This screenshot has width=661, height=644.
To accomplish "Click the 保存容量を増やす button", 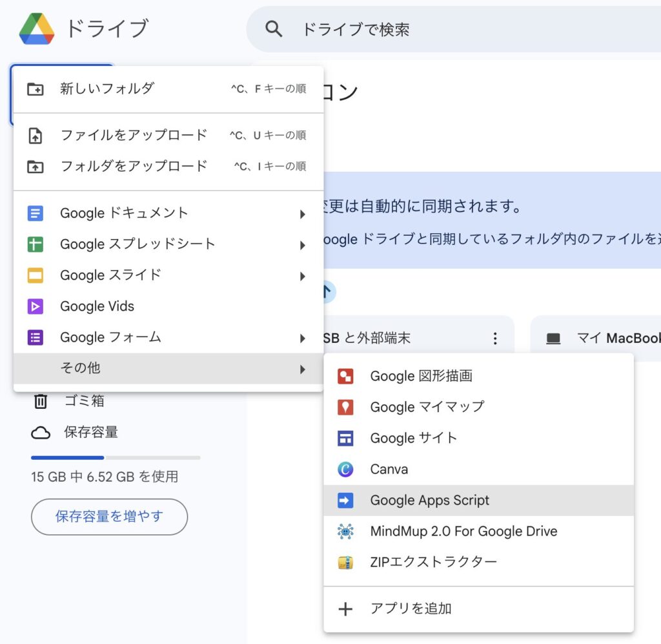I will click(109, 516).
